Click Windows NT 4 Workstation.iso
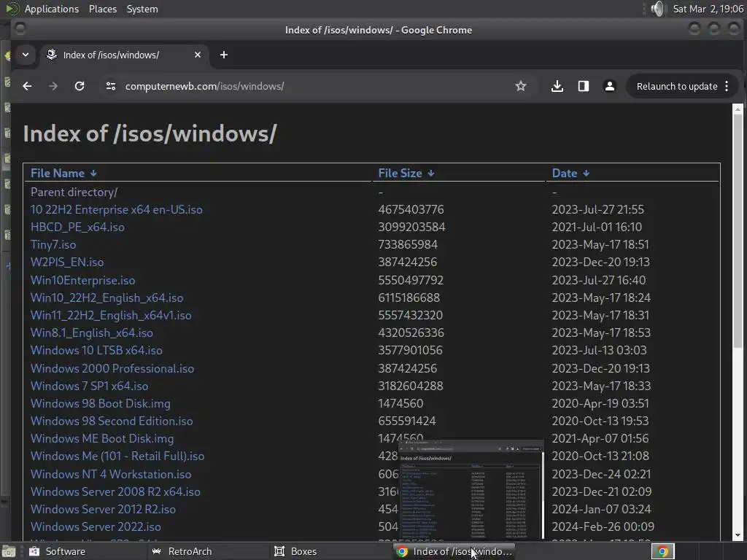The image size is (747, 560). click(111, 474)
